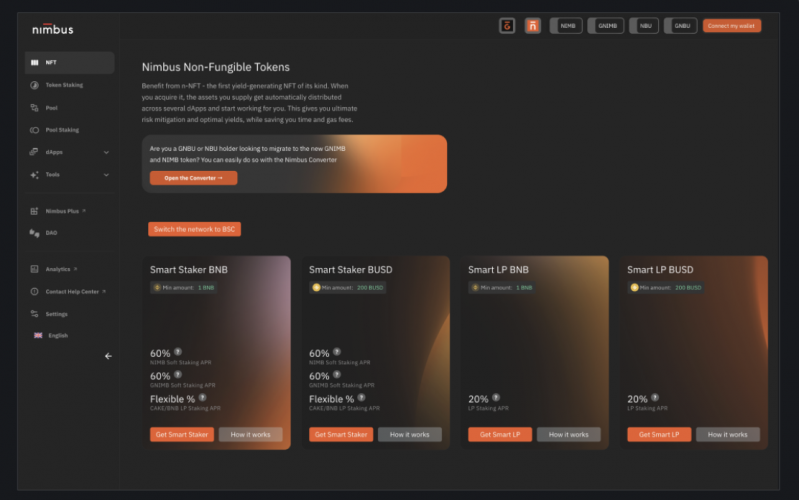Click the 200 BUSD min amount on Smart Staker BUSD
Image resolution: width=799 pixels, height=500 pixels.
[x=370, y=288]
